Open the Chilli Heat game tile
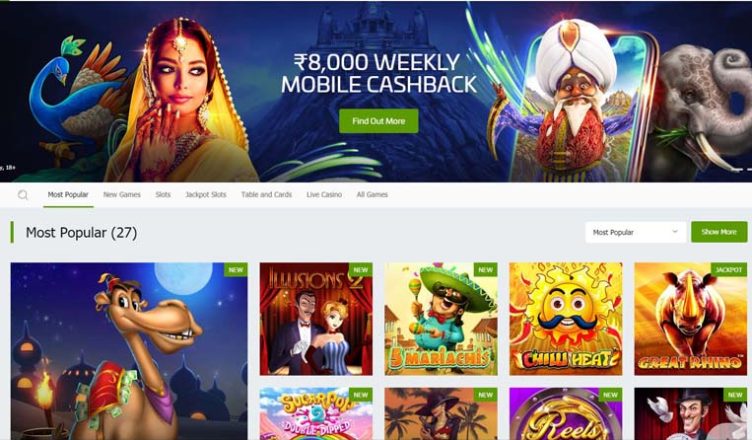Viewport: 752px width, 440px height. click(566, 319)
